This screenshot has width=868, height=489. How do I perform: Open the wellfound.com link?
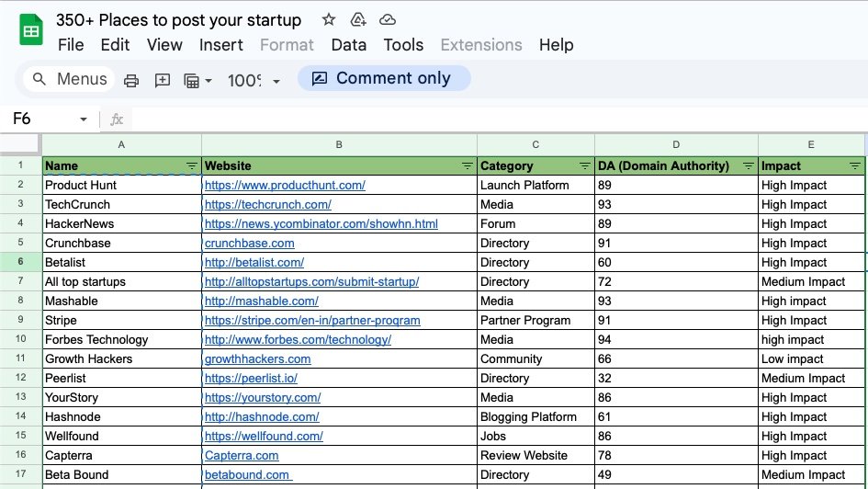264,437
